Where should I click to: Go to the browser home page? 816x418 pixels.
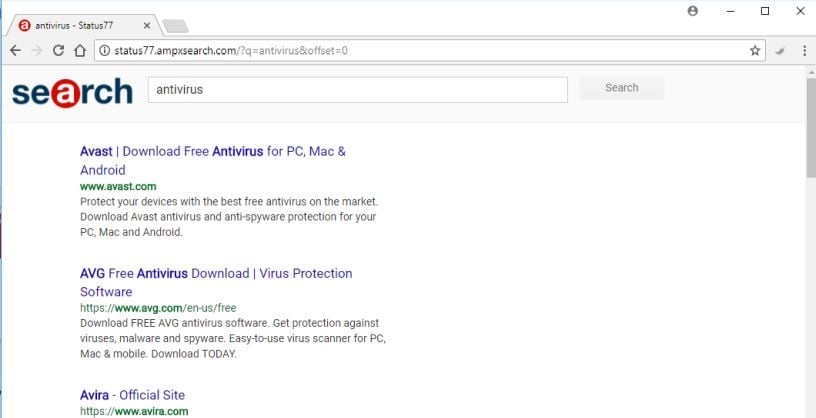point(80,50)
